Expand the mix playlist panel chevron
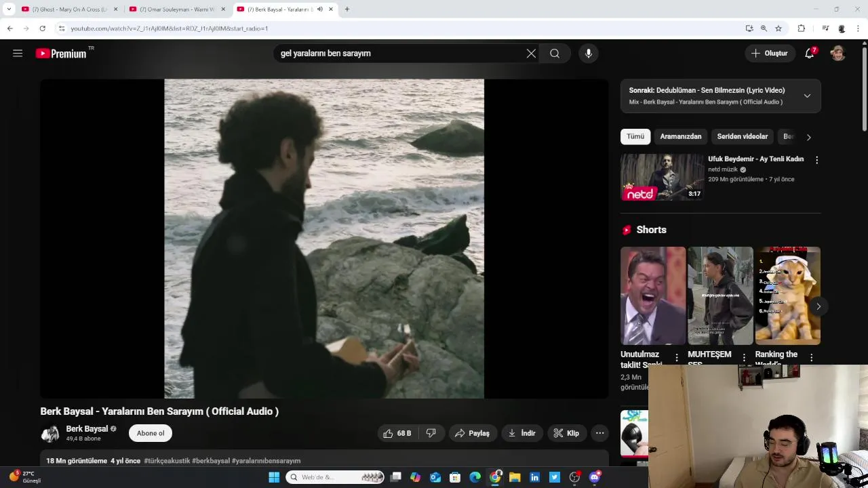 pos(807,96)
